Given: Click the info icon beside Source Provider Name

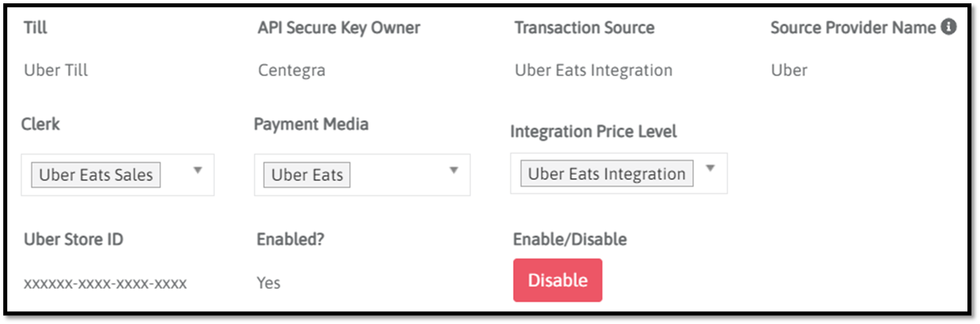Looking at the screenshot, I should (949, 27).
